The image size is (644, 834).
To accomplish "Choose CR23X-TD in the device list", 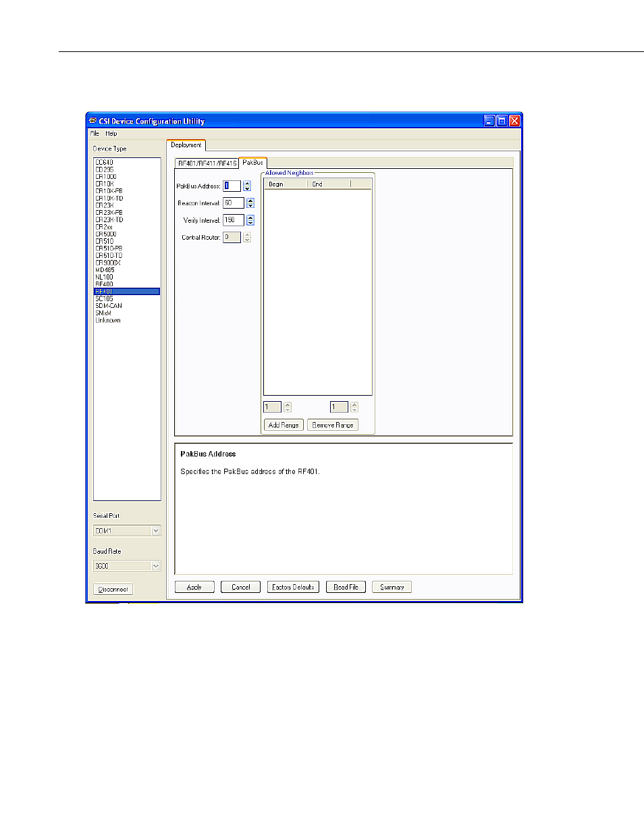I will pos(109,220).
